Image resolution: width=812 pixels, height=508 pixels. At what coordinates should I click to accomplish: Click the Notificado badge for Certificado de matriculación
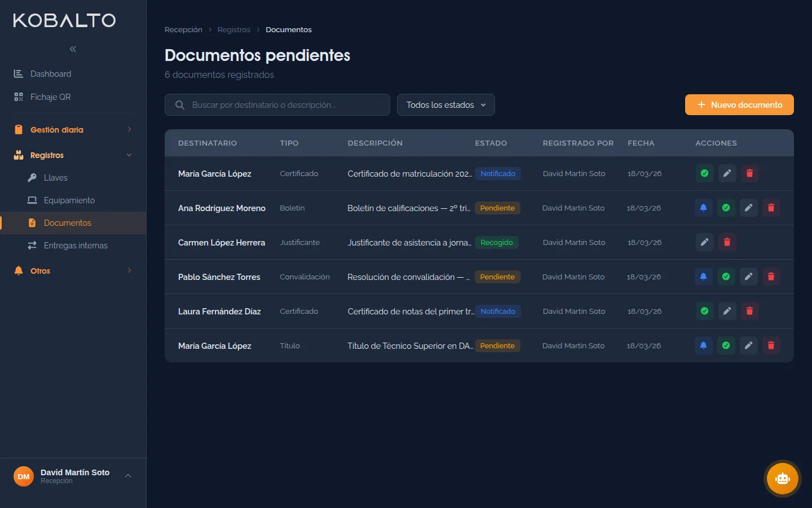point(498,174)
